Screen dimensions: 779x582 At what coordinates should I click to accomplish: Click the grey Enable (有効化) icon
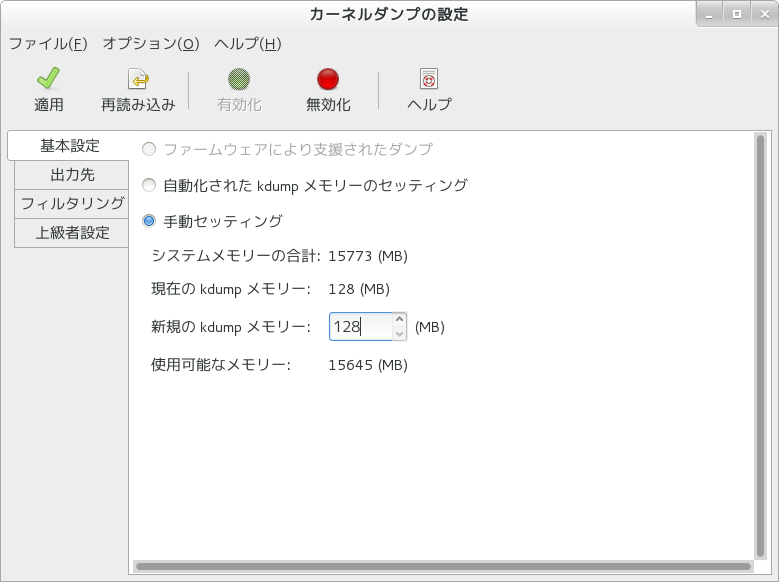pos(239,80)
